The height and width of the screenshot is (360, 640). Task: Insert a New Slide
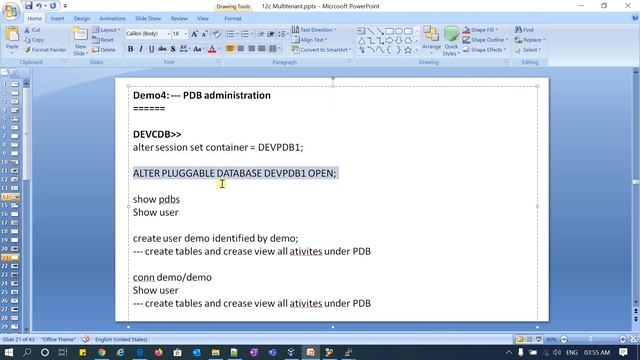(80, 41)
